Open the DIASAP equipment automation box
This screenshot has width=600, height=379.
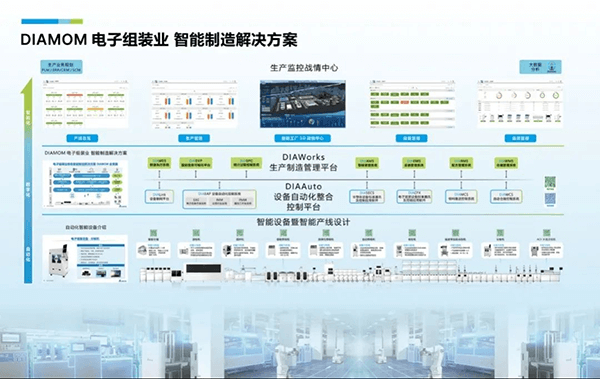click(x=219, y=199)
